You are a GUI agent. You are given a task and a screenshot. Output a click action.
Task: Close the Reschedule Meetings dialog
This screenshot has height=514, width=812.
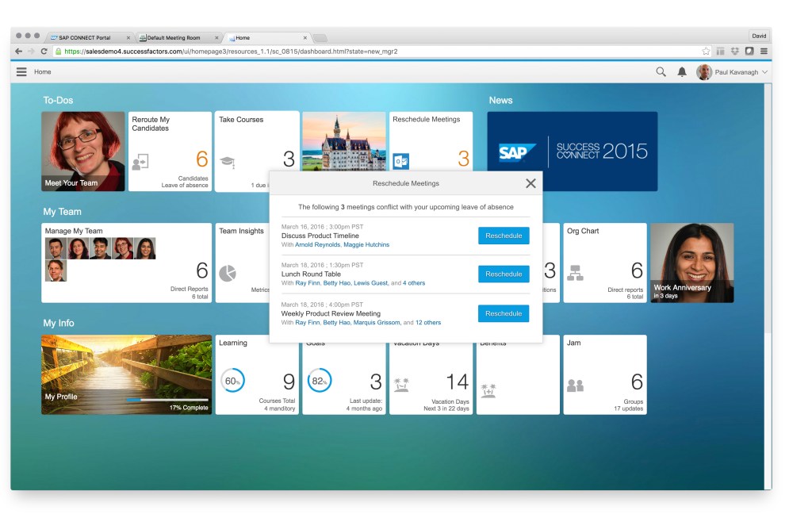(530, 183)
